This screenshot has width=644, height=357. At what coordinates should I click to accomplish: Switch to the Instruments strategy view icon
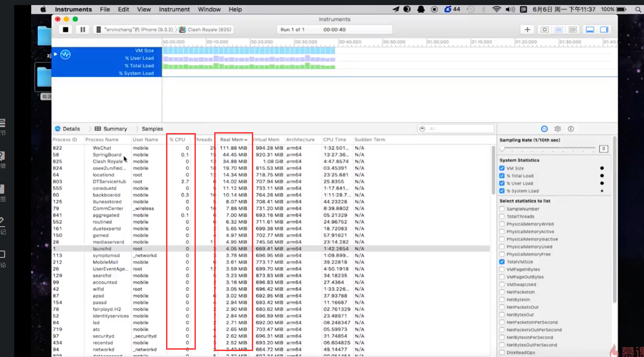(559, 29)
